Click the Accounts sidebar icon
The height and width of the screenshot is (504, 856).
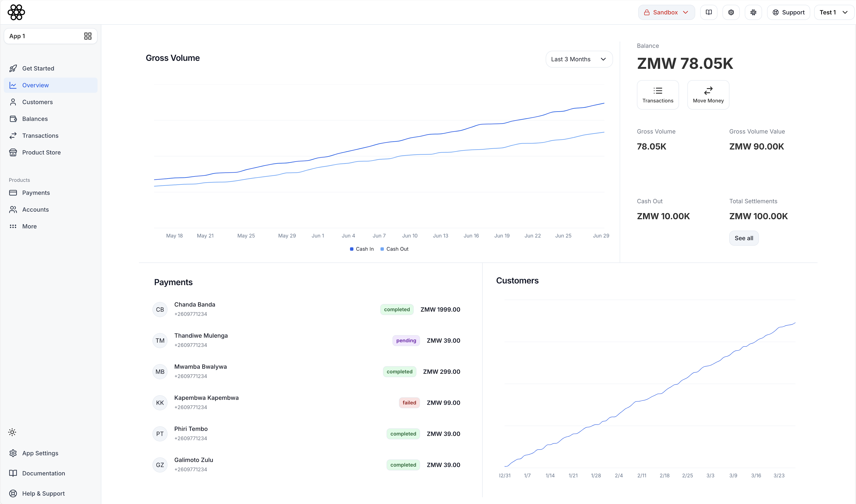tap(13, 209)
